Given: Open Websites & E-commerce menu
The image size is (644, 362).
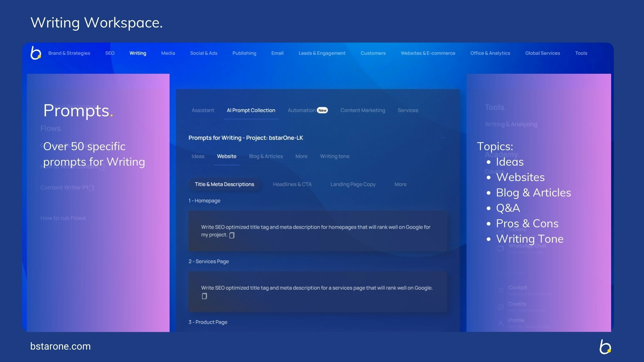Looking at the screenshot, I should pos(428,53).
